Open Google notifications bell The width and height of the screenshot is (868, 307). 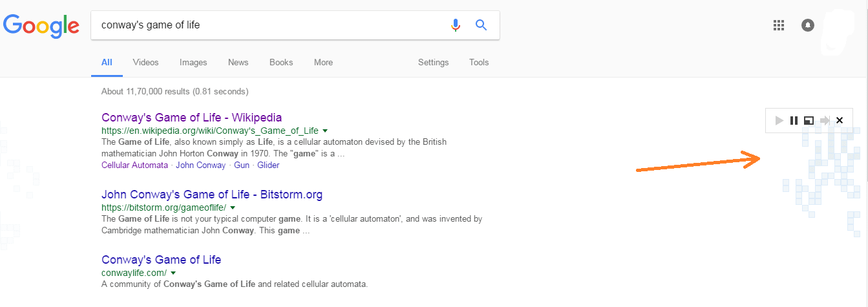click(x=808, y=25)
